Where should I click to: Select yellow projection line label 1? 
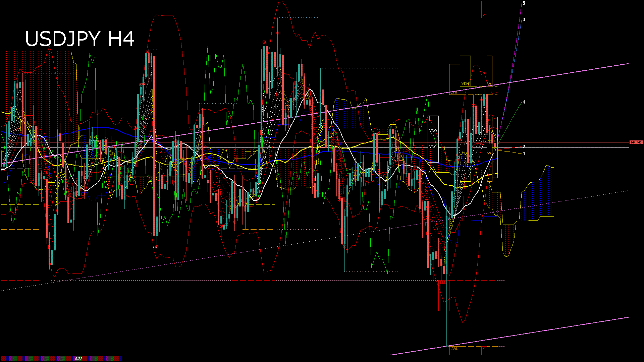(524, 154)
